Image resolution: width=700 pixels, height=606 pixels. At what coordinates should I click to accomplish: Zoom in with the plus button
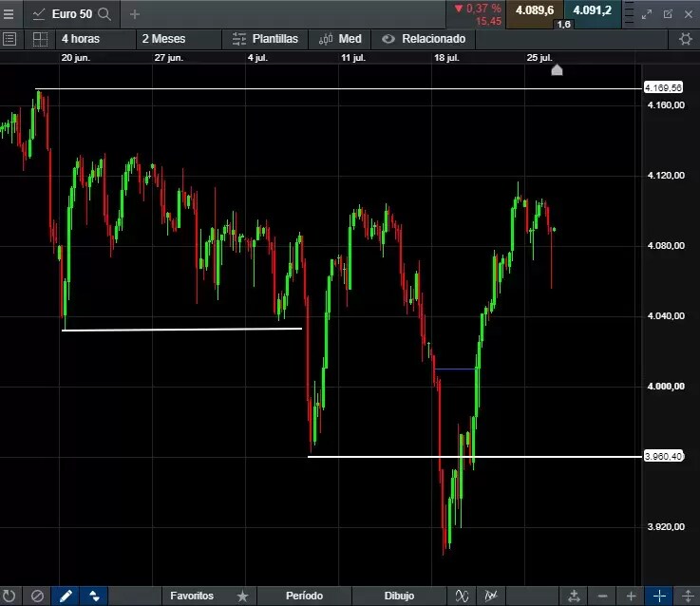pyautogui.click(x=631, y=597)
